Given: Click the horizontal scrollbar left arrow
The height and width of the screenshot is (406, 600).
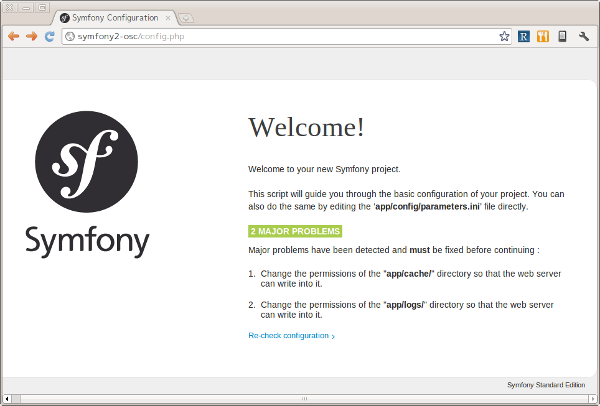Looking at the screenshot, I should [7, 399].
